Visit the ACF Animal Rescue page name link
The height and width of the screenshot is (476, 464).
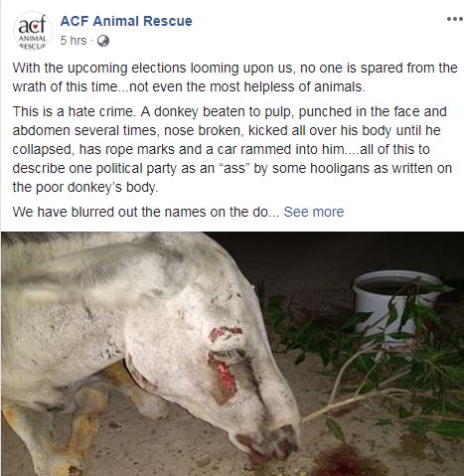tap(126, 21)
